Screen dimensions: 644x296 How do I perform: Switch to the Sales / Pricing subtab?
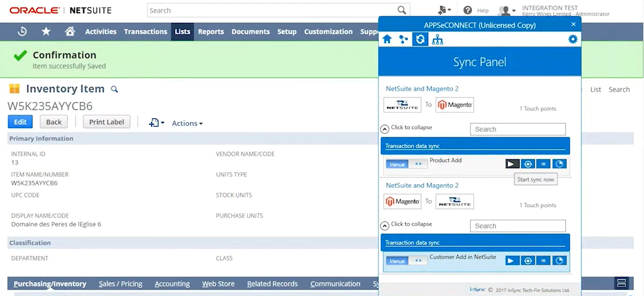(121, 284)
